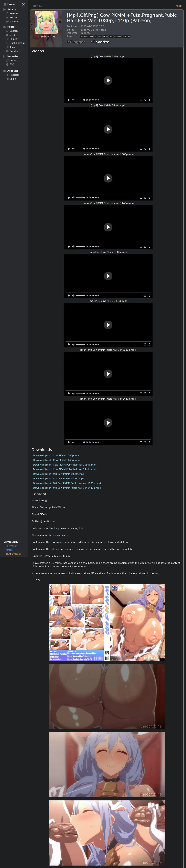The height and width of the screenshot is (868, 186).
Task: Mute the [mp4] Cow PKMM 1440p video
Action: (x=73, y=149)
